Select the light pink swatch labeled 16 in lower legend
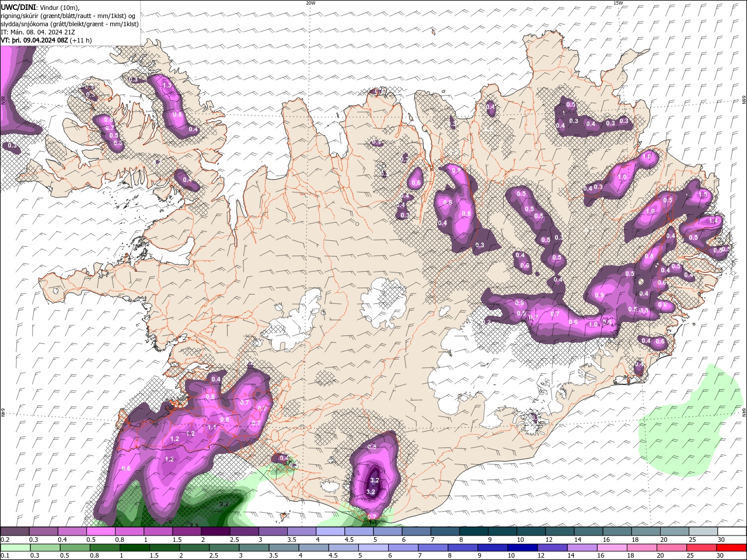 click(x=612, y=548)
